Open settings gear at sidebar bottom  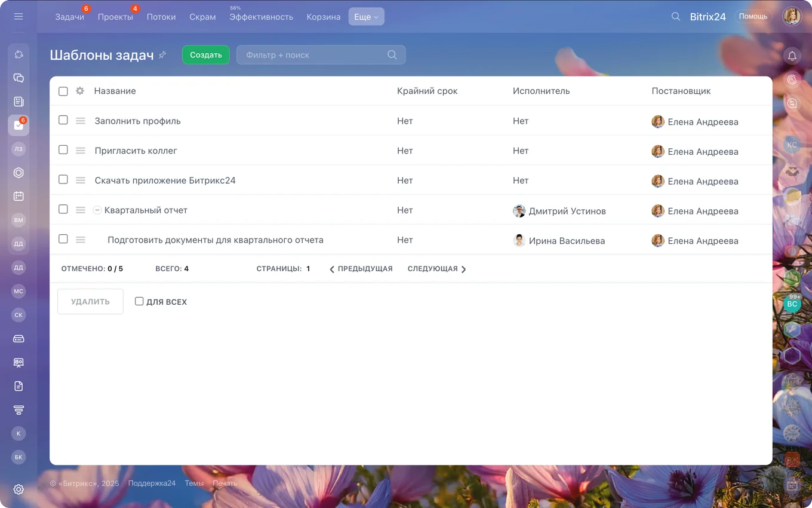[x=19, y=489]
